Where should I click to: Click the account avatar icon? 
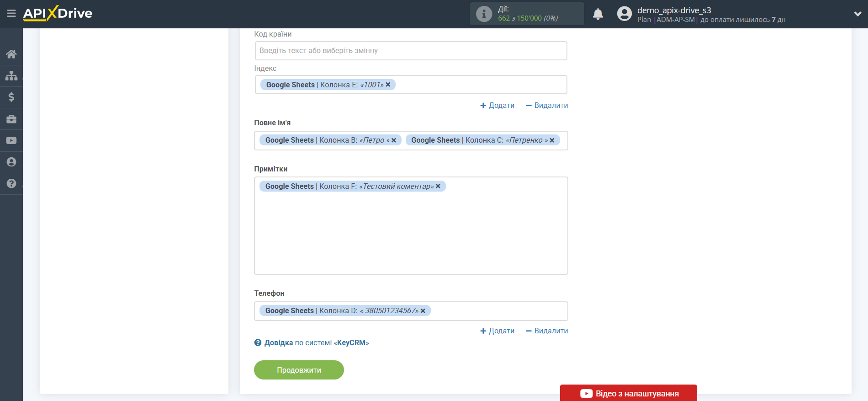point(624,14)
